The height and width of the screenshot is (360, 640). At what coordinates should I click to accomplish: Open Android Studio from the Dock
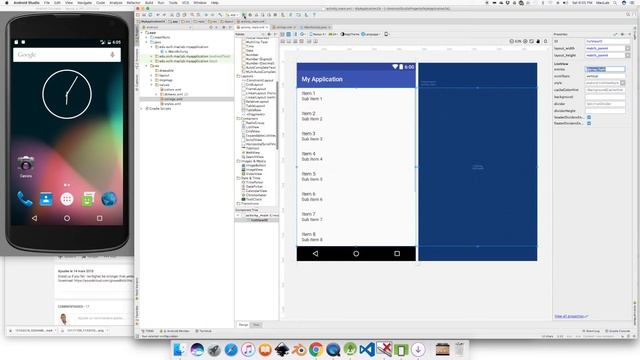350,349
